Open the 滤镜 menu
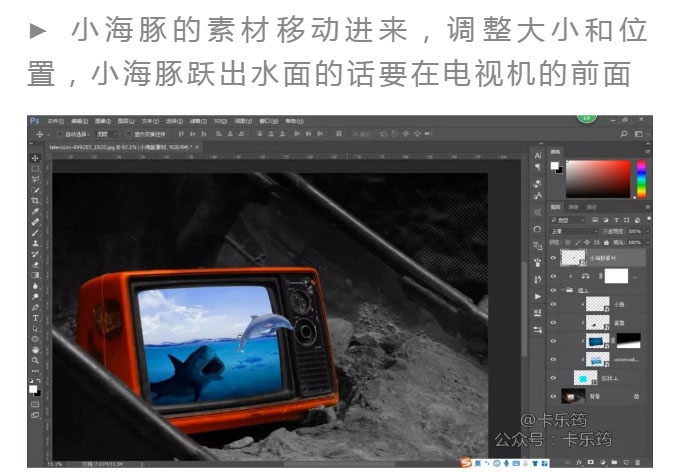The width and height of the screenshot is (680, 473). pyautogui.click(x=197, y=121)
